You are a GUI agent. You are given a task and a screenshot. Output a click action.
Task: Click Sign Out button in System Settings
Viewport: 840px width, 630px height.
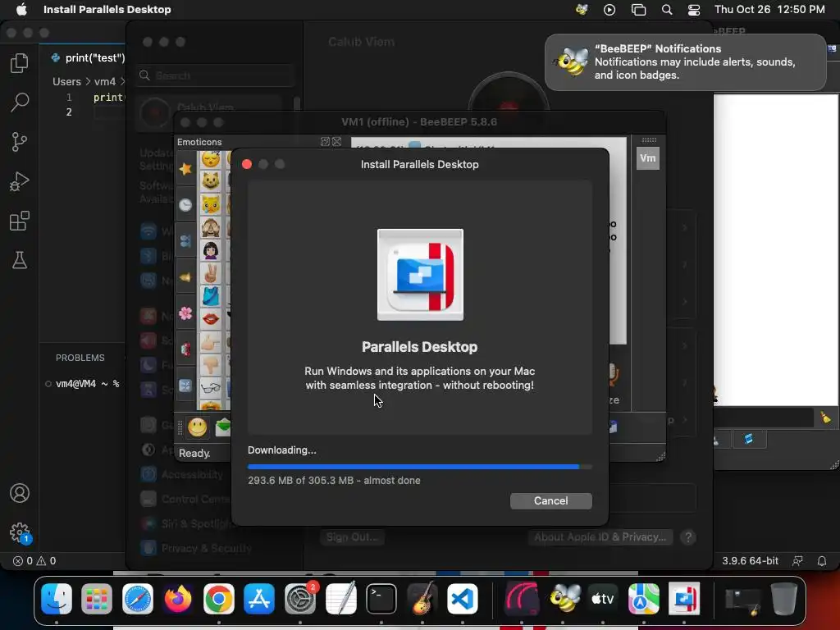click(x=353, y=537)
